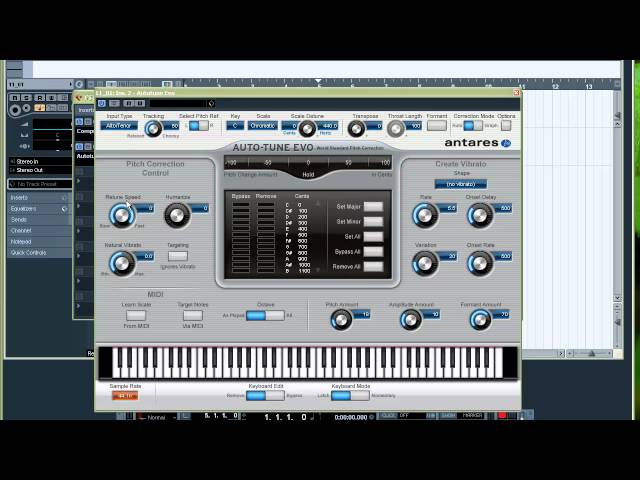Viewport: 640px width, 480px height.
Task: Click the Set Major button
Action: (x=373, y=207)
